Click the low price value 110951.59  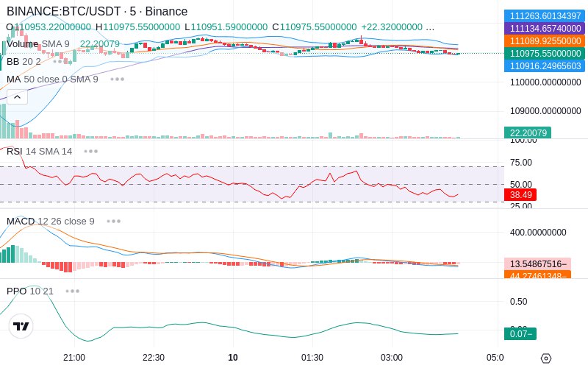229,27
